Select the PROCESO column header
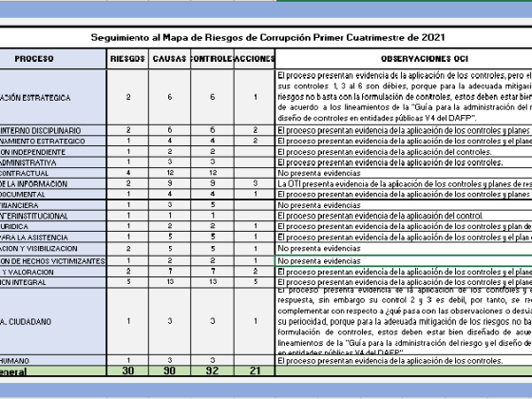Screen dimensions: 532x399 (x=53, y=59)
